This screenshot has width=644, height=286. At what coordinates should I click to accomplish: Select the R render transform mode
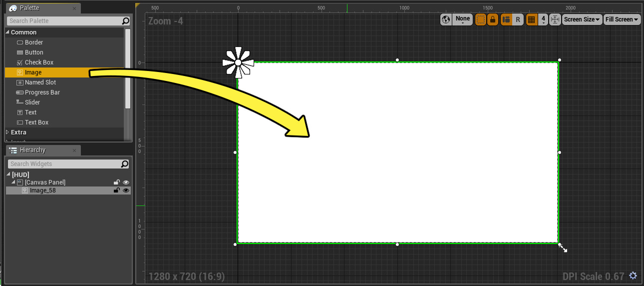pyautogui.click(x=518, y=19)
